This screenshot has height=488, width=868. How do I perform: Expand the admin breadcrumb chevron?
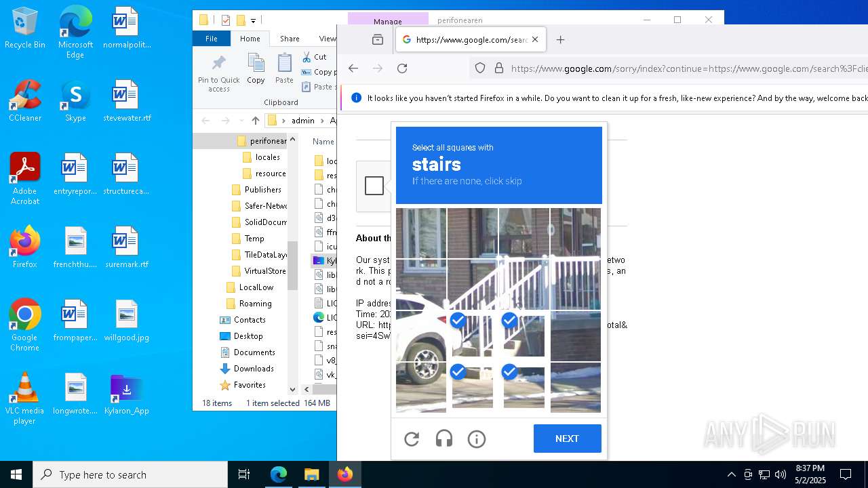click(x=321, y=121)
